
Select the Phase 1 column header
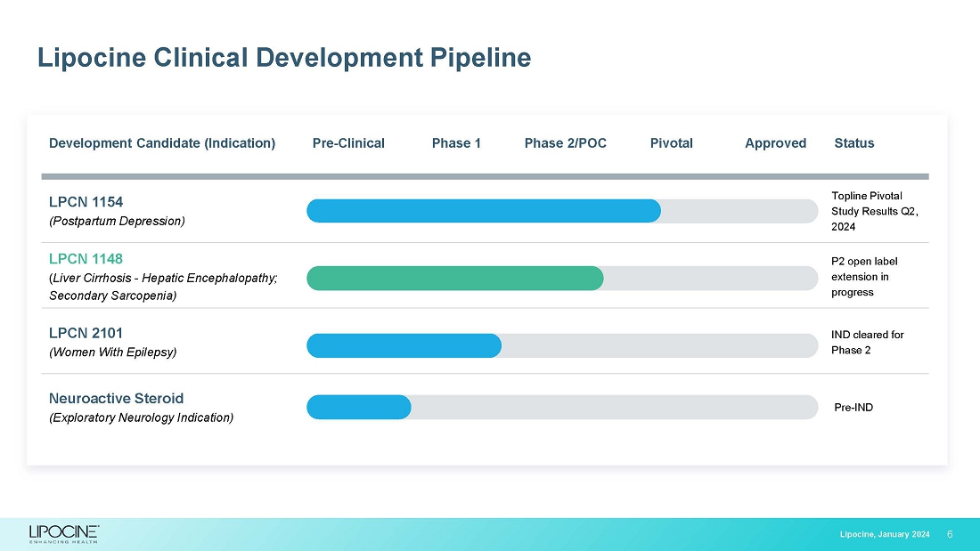tap(456, 143)
